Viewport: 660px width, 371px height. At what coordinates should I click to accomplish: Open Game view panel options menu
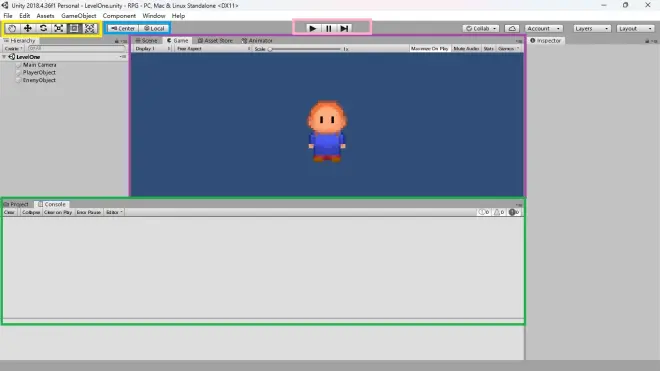tap(519, 41)
